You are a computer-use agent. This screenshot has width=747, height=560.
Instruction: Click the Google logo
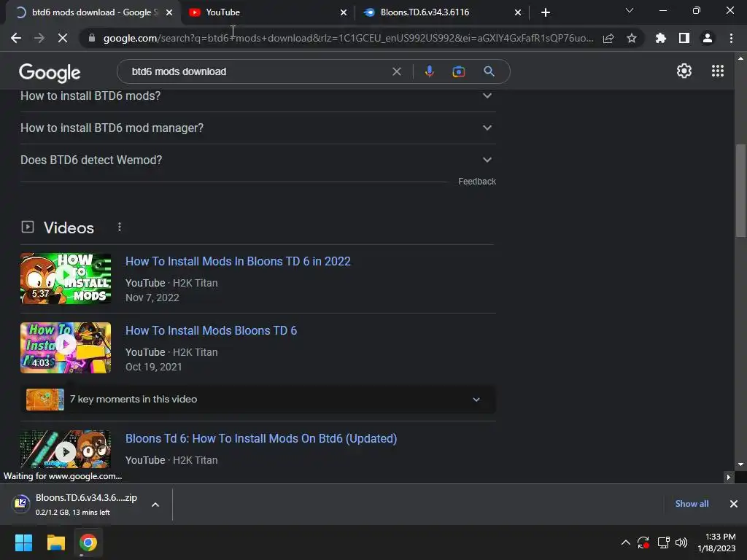[x=50, y=73]
